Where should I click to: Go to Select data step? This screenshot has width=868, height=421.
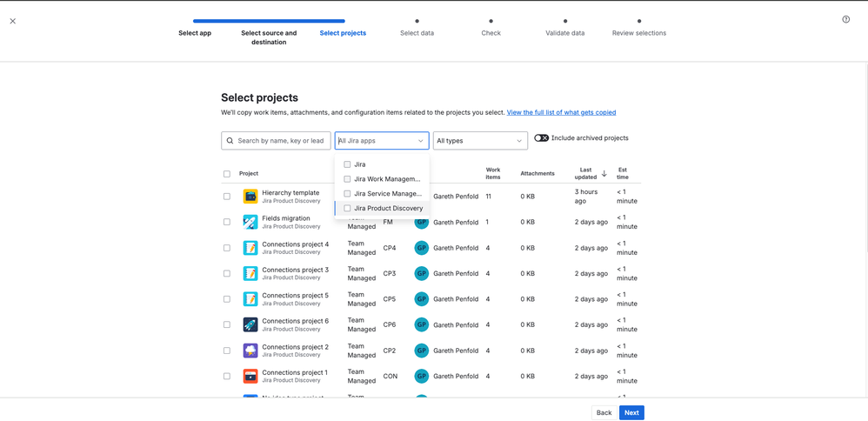coord(417,33)
